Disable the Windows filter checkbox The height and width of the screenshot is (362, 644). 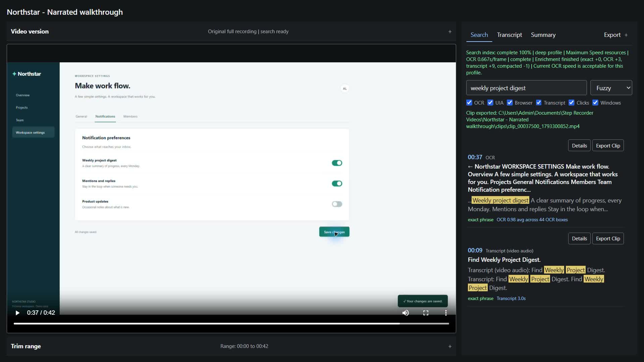tap(595, 103)
